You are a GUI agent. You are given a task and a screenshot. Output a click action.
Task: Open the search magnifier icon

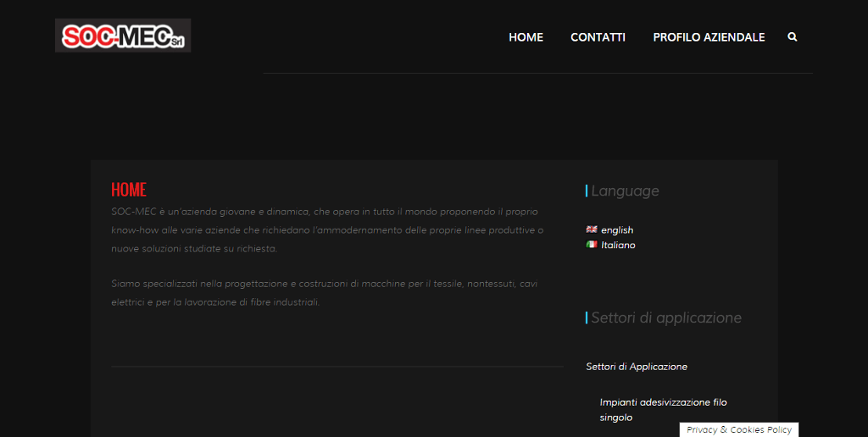(793, 37)
